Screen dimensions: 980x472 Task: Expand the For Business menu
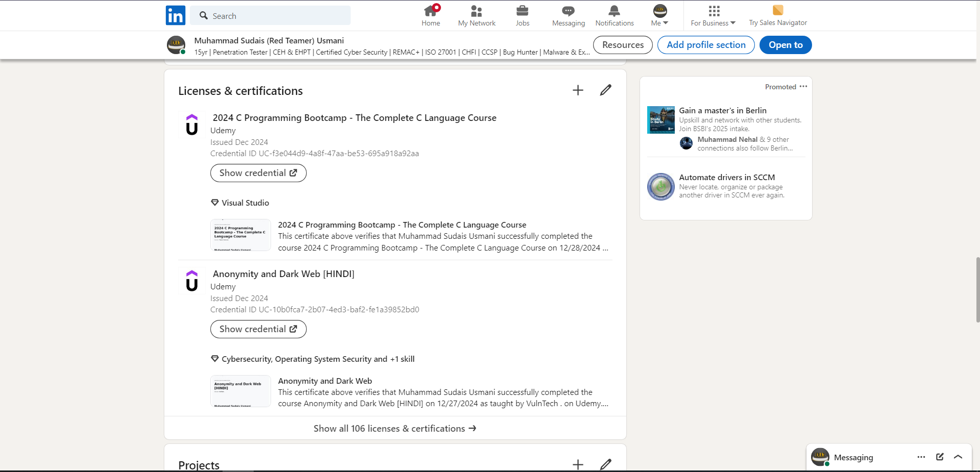(713, 15)
